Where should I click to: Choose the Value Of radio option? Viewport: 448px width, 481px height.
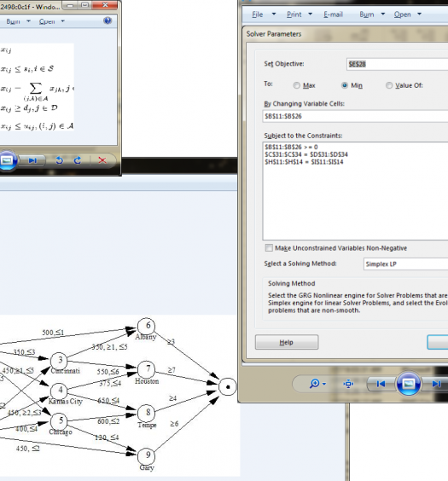click(x=389, y=85)
